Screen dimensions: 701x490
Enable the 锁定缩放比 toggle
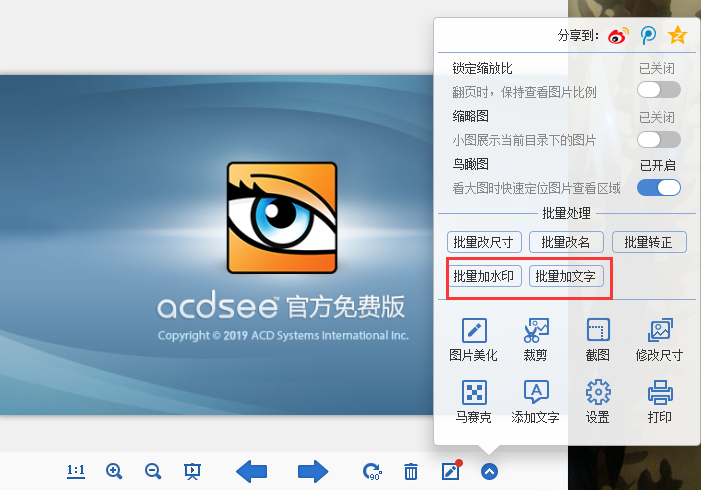(659, 90)
